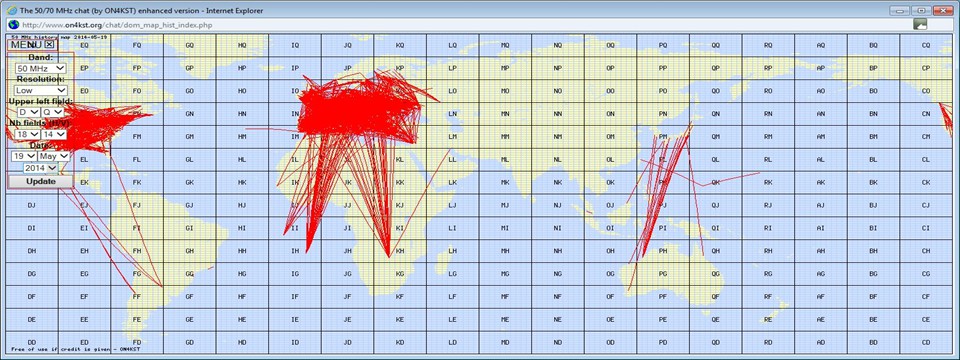The image size is (960, 360).
Task: Open the year dropdown showing 2014
Action: coord(40,168)
